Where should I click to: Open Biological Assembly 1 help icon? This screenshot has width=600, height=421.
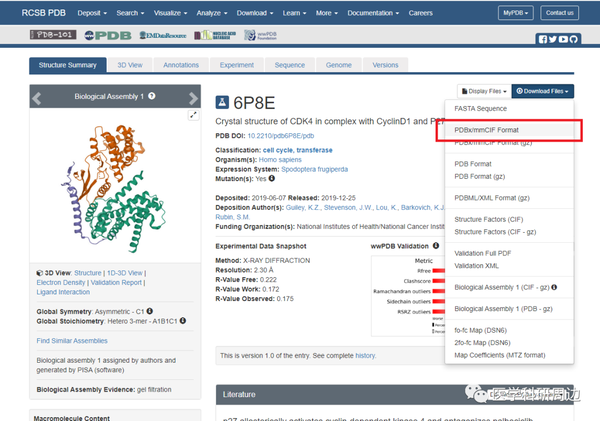(x=152, y=96)
